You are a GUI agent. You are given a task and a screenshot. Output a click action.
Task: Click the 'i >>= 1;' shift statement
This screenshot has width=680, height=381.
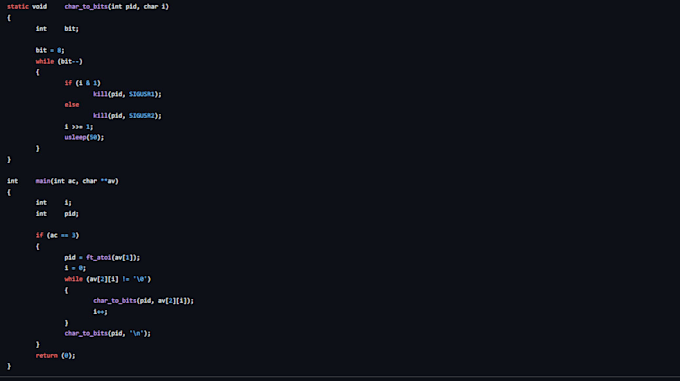[78, 127]
